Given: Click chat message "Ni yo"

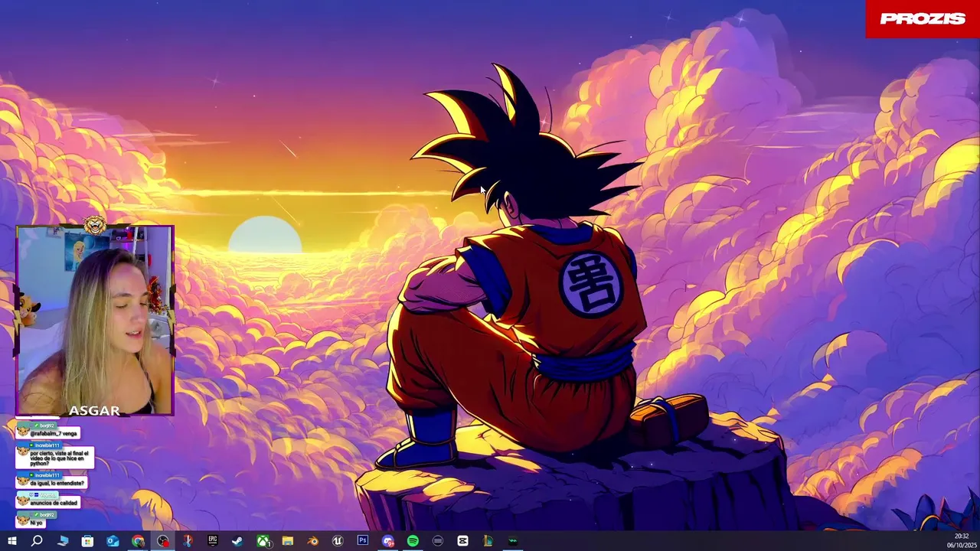Looking at the screenshot, I should pos(36,522).
